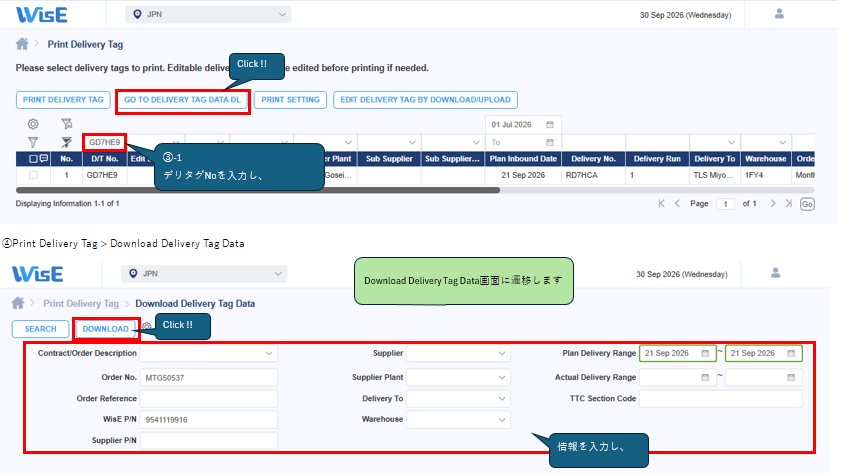This screenshot has width=856, height=473.
Task: Expand filter dropdown above Warehouse column
Action: click(x=782, y=143)
